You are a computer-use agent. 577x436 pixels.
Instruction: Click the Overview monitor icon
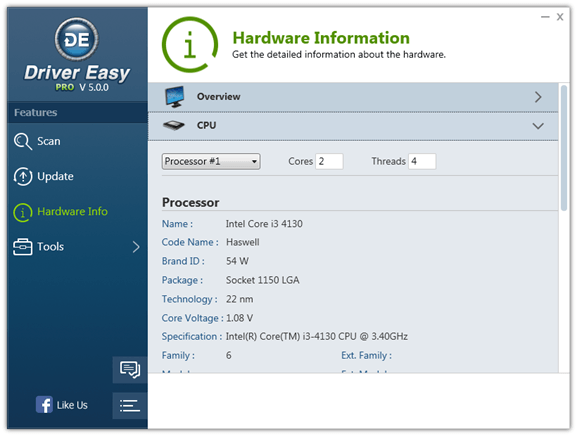click(174, 96)
